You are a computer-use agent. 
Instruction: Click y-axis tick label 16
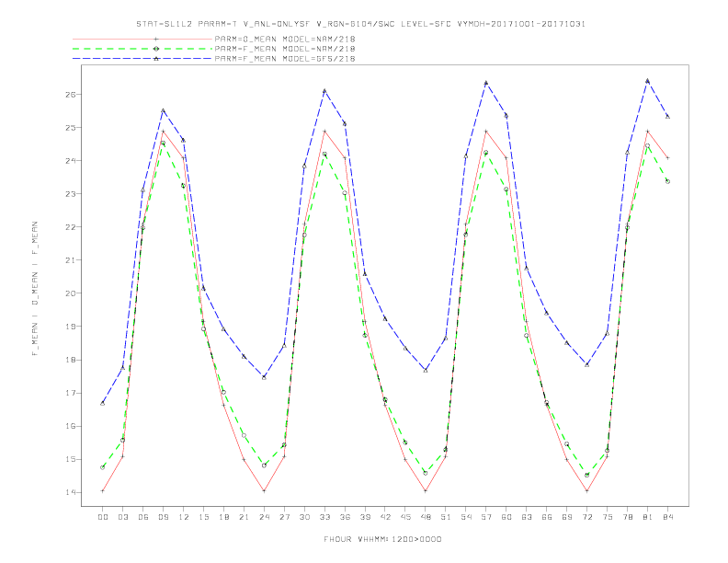tap(70, 426)
